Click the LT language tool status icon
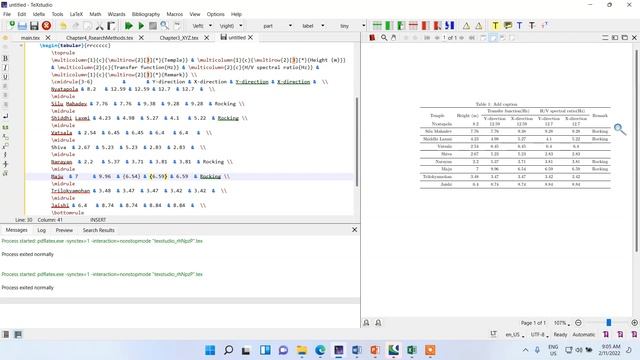 pyautogui.click(x=493, y=334)
